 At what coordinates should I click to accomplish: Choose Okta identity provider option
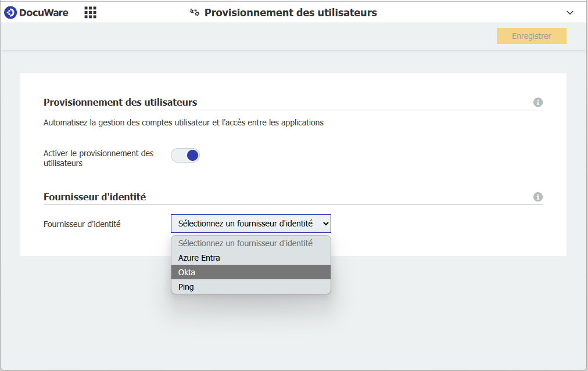251,272
